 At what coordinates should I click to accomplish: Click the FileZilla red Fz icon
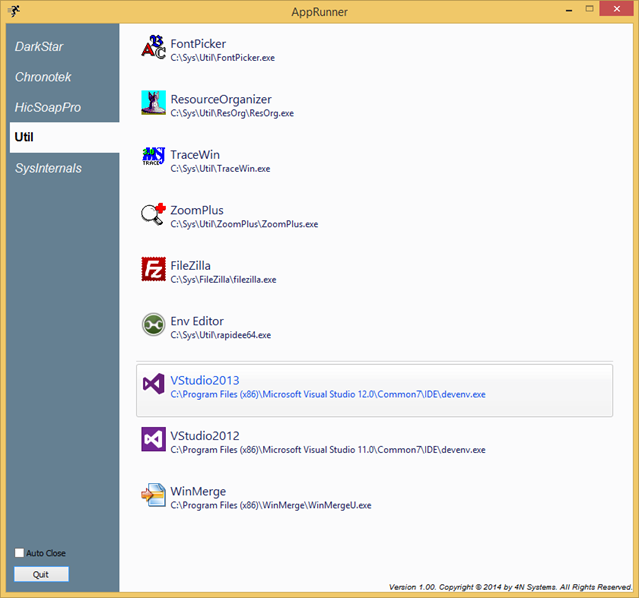pyautogui.click(x=153, y=269)
